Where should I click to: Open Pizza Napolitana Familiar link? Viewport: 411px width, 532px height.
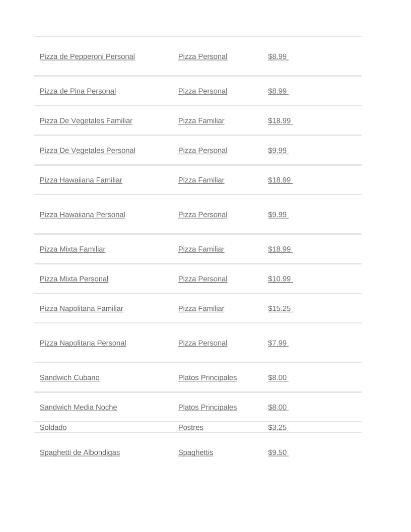(x=82, y=309)
